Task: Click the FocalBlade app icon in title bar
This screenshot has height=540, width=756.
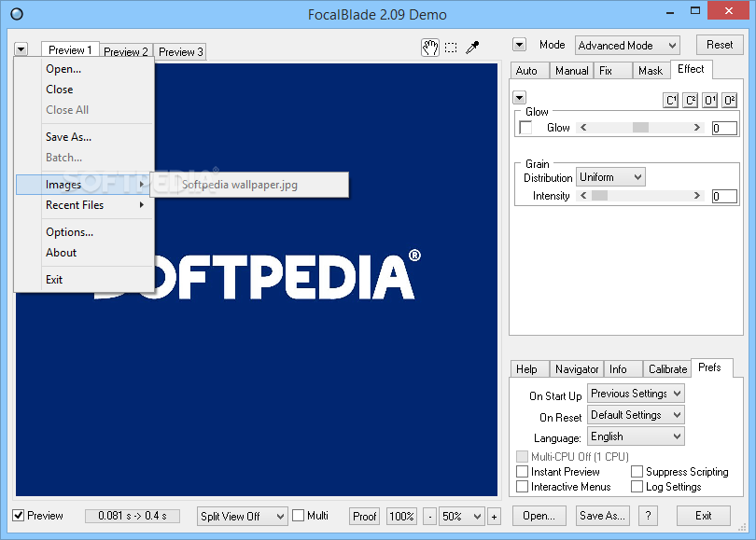Action: coord(17,14)
